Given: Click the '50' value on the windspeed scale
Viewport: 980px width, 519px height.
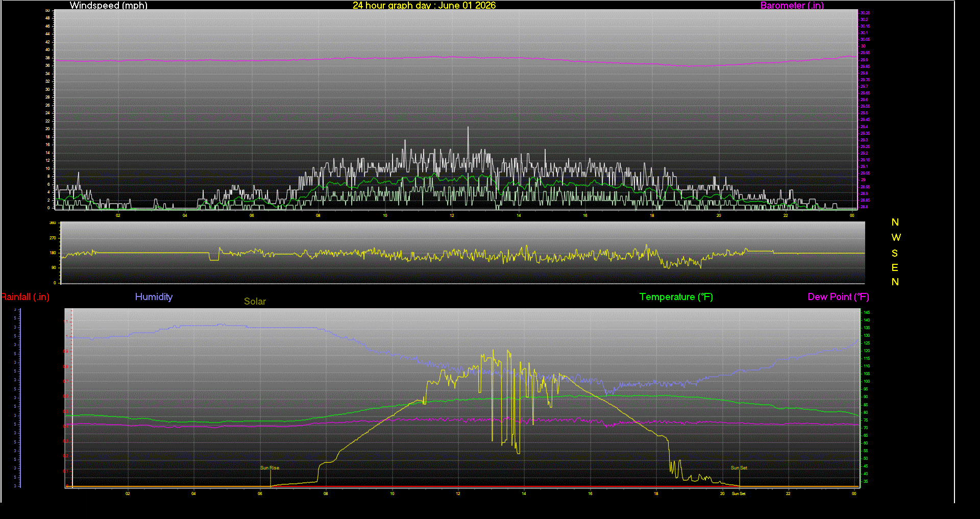Looking at the screenshot, I should pyautogui.click(x=47, y=10).
